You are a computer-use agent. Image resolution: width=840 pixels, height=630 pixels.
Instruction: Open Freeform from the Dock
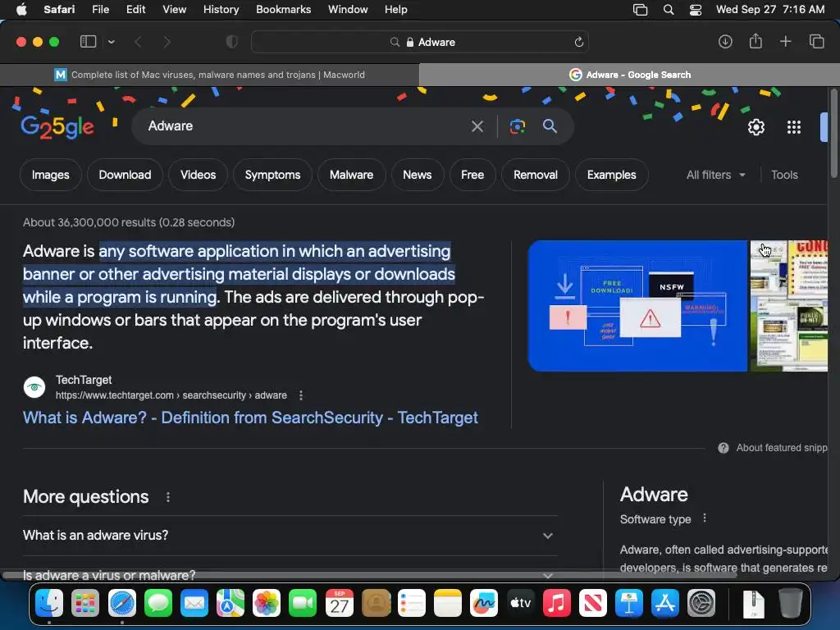(x=484, y=603)
